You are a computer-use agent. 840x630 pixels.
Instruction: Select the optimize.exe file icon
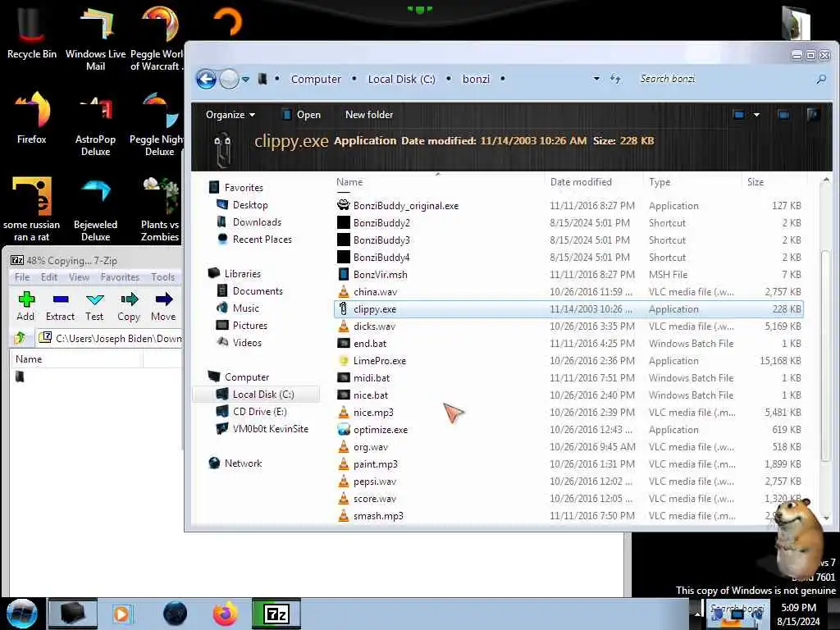(344, 430)
